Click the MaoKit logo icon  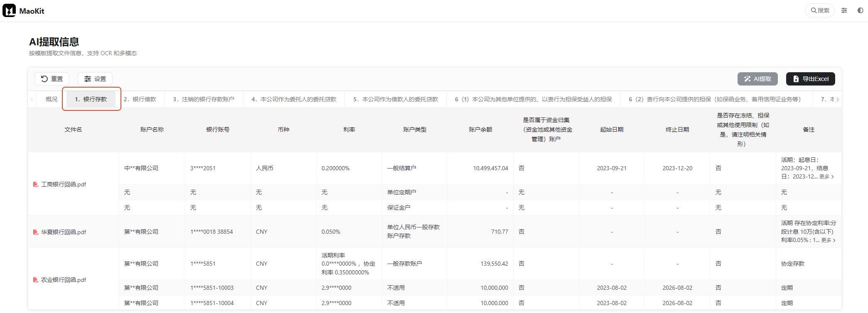tap(9, 10)
